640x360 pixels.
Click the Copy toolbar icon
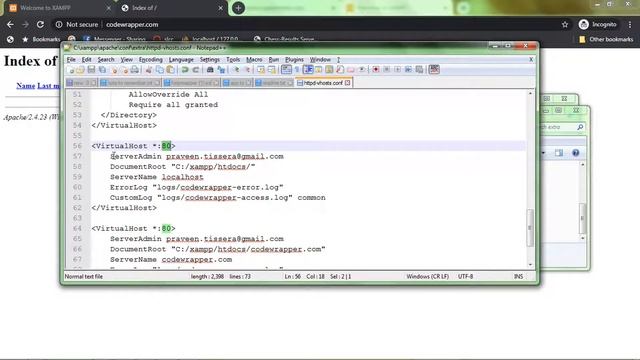[x=160, y=70]
